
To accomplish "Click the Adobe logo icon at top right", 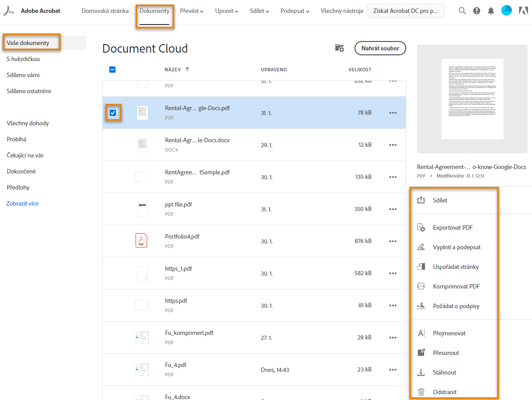I will click(x=524, y=11).
